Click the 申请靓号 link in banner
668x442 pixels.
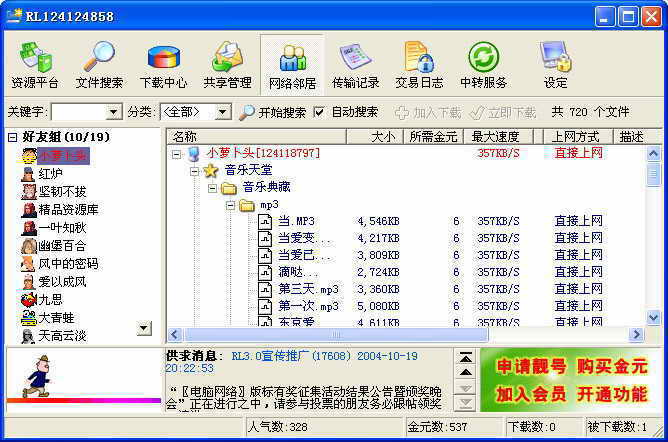point(525,367)
